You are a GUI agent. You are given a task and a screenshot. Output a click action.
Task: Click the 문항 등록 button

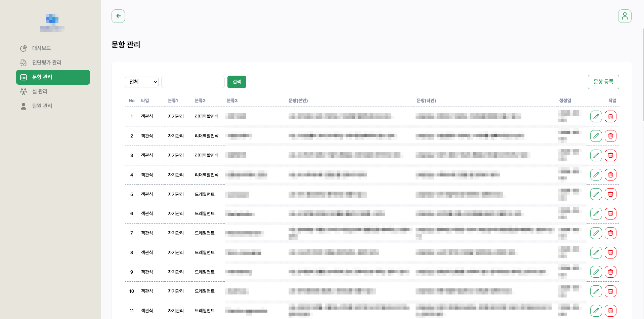[x=603, y=82]
